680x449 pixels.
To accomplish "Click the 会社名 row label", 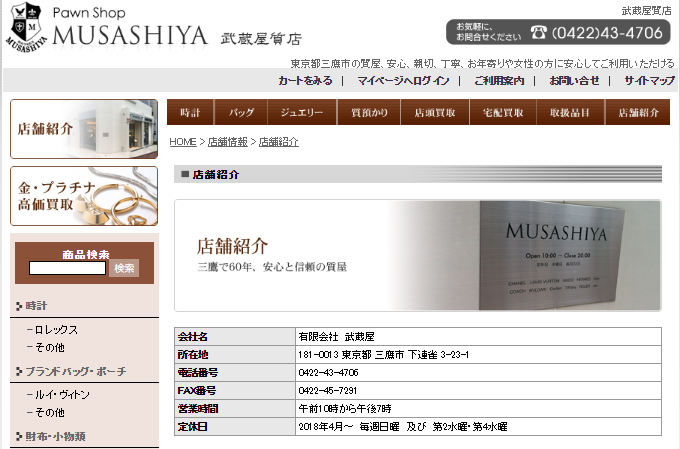I will 193,337.
